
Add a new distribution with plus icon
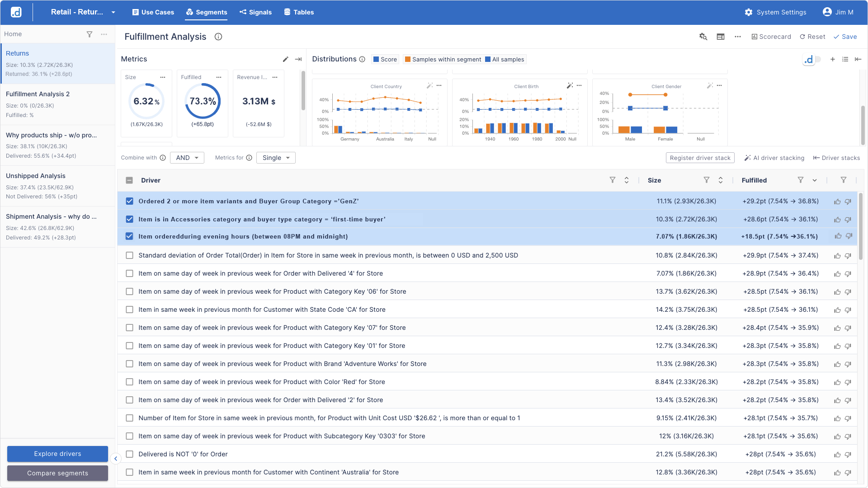click(x=832, y=59)
